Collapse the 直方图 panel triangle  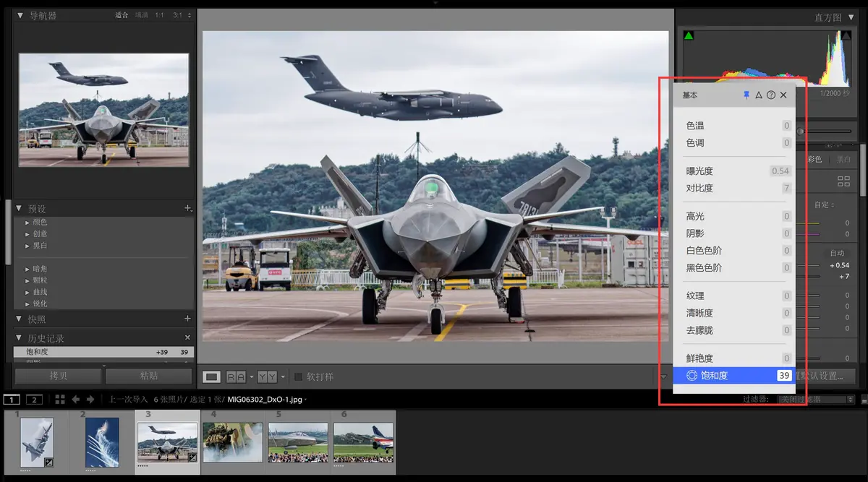coord(852,16)
